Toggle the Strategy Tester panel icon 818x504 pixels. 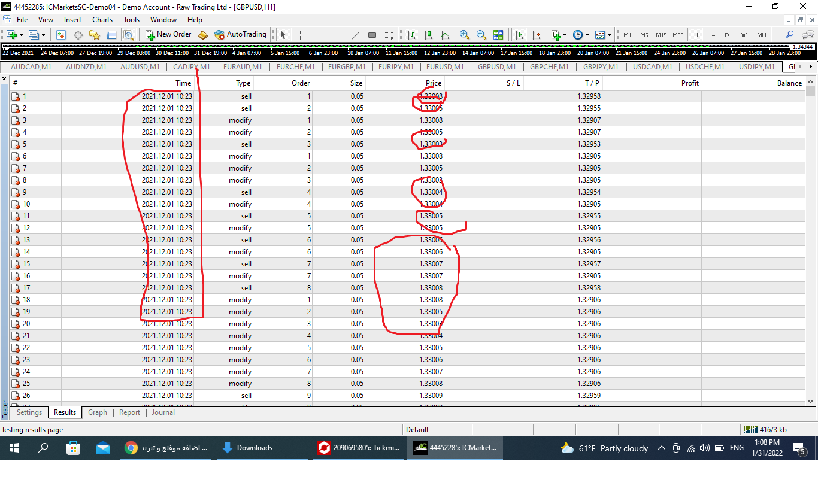pos(128,35)
